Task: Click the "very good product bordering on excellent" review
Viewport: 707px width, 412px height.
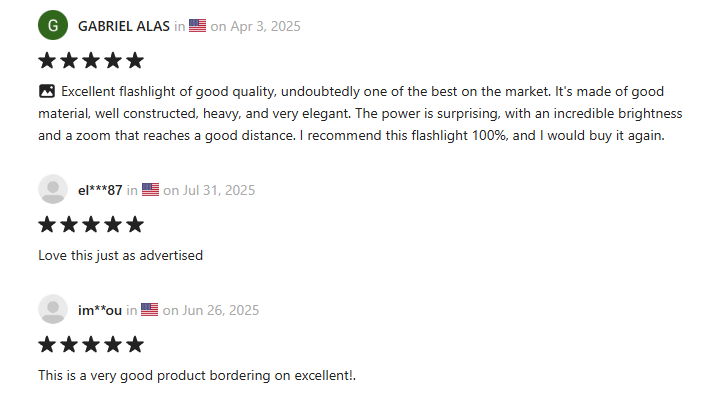Action: click(x=197, y=375)
